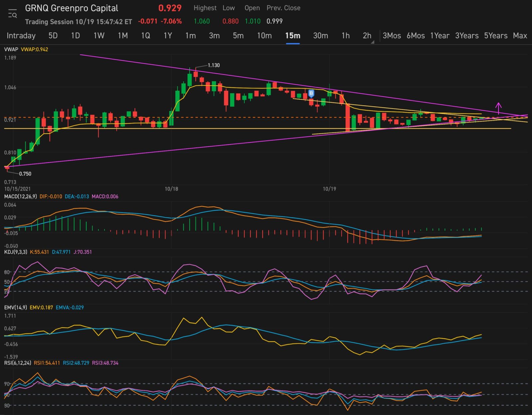
Task: Click the DIF:-0.010 MACD reading
Action: [x=51, y=196]
